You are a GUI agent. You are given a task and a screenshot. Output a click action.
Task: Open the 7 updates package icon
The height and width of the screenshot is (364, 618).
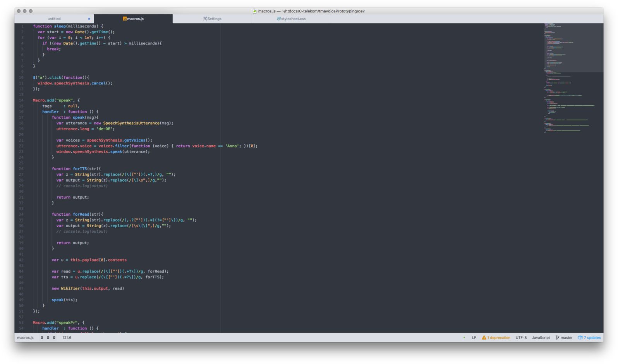pyautogui.click(x=580, y=338)
